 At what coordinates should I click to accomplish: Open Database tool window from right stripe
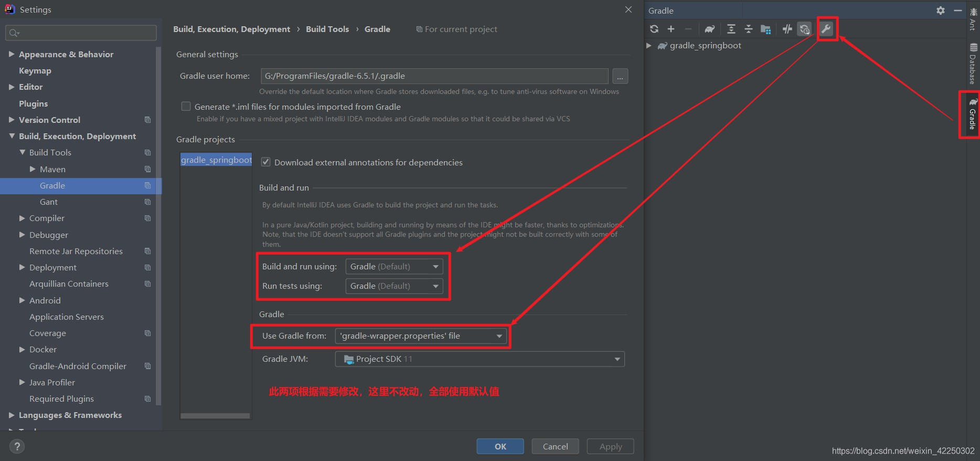click(x=973, y=64)
